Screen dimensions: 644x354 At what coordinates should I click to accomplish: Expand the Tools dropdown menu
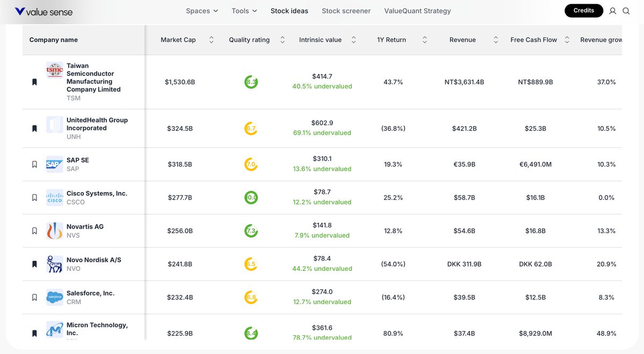point(244,11)
